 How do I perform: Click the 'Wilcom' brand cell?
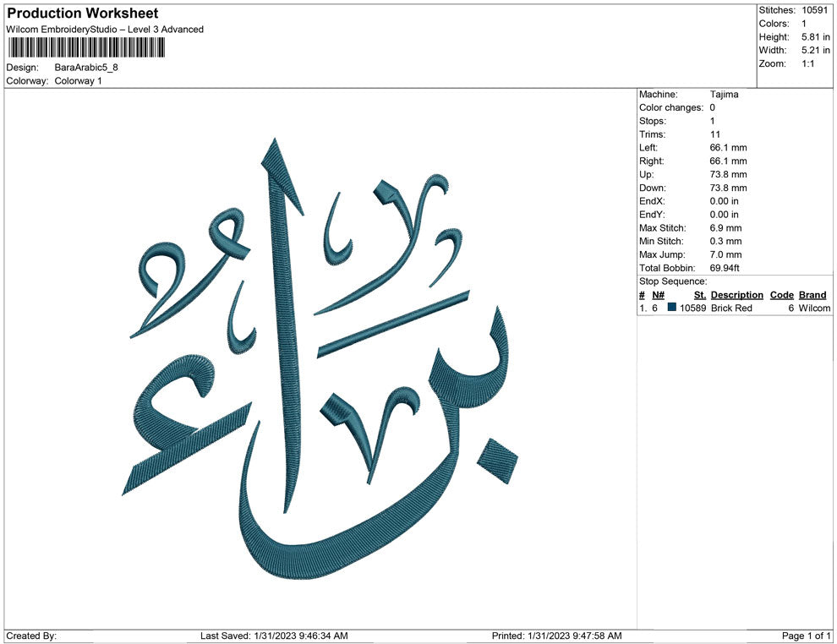[814, 308]
